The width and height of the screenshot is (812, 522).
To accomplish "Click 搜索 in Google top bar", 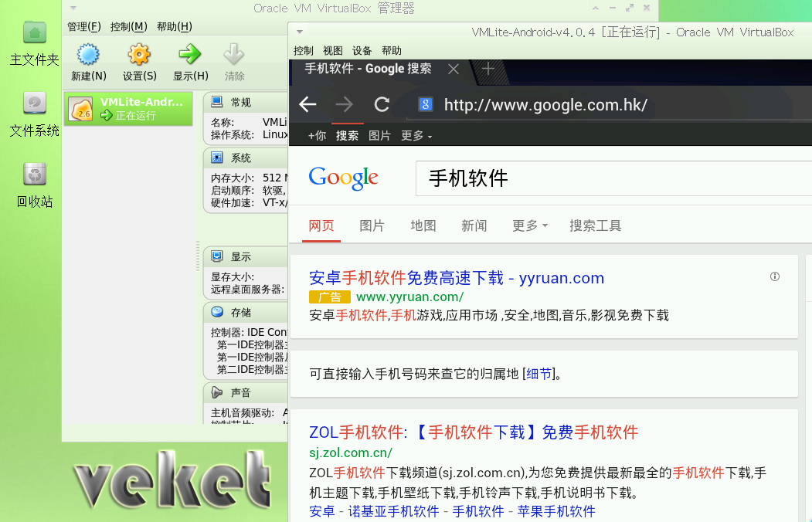I will click(347, 136).
